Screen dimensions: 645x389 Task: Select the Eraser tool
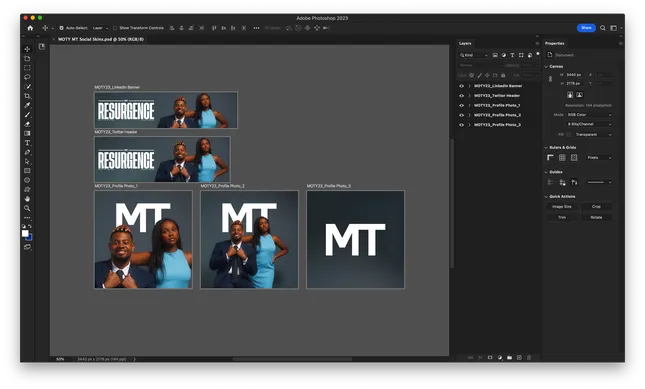point(27,124)
